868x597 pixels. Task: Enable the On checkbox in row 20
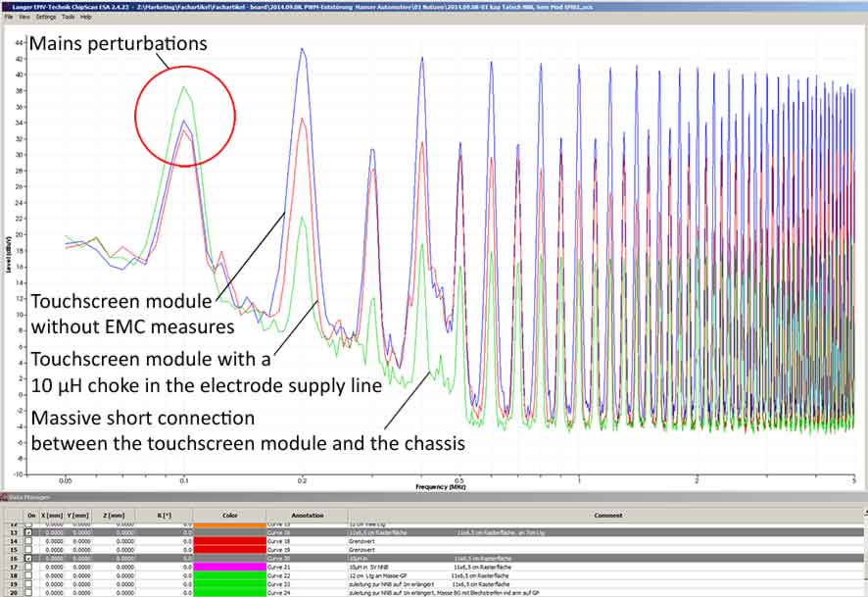[29, 593]
